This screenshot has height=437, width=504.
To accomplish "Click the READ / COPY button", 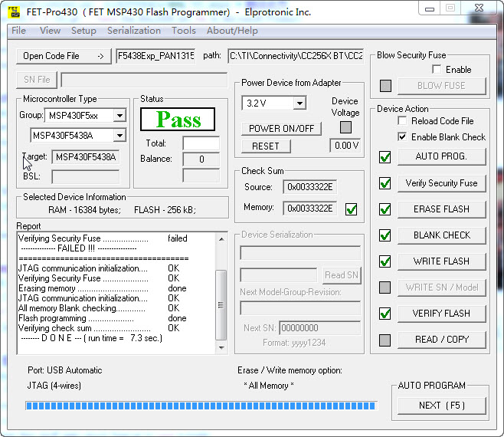I will 441,340.
